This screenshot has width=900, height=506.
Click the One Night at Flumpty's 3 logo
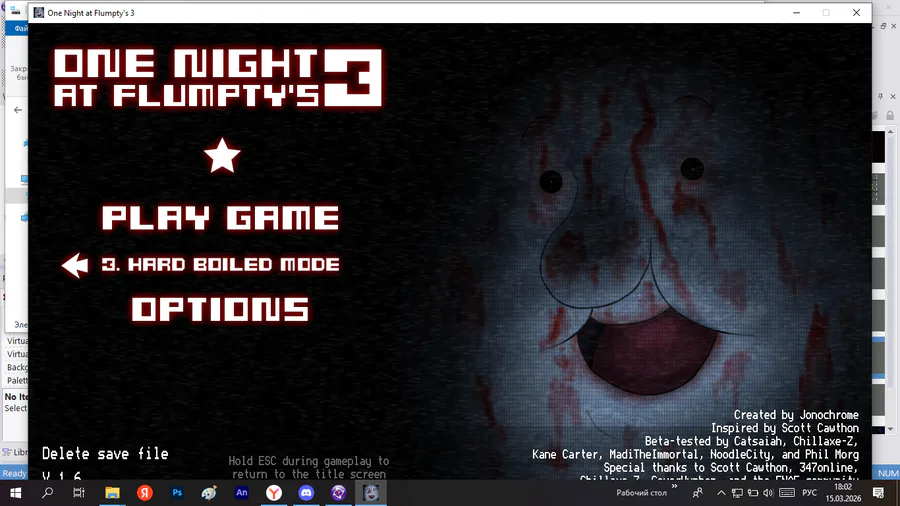point(218,77)
